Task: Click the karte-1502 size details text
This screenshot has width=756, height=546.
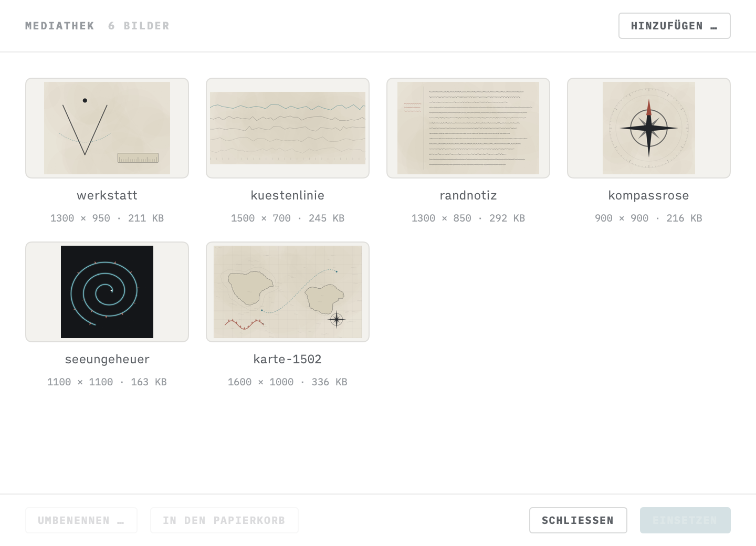Action: pyautogui.click(x=288, y=382)
